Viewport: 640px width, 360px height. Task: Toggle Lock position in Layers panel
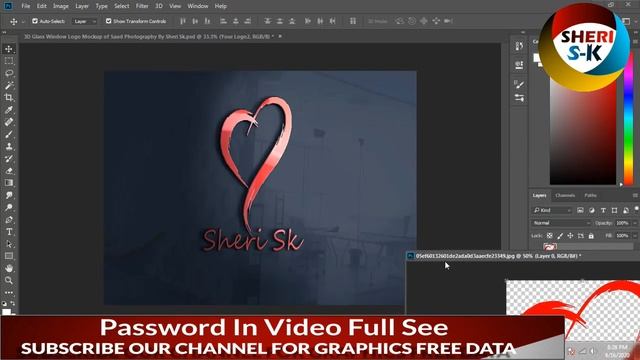(570, 236)
